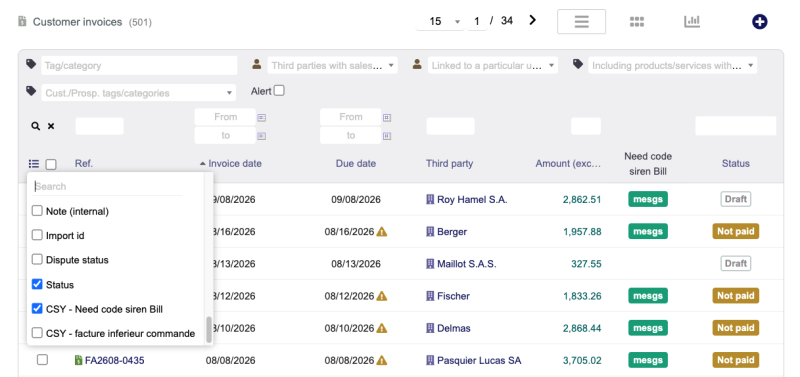Click the add new invoice plus icon
This screenshot has width=800, height=377.
click(x=760, y=22)
